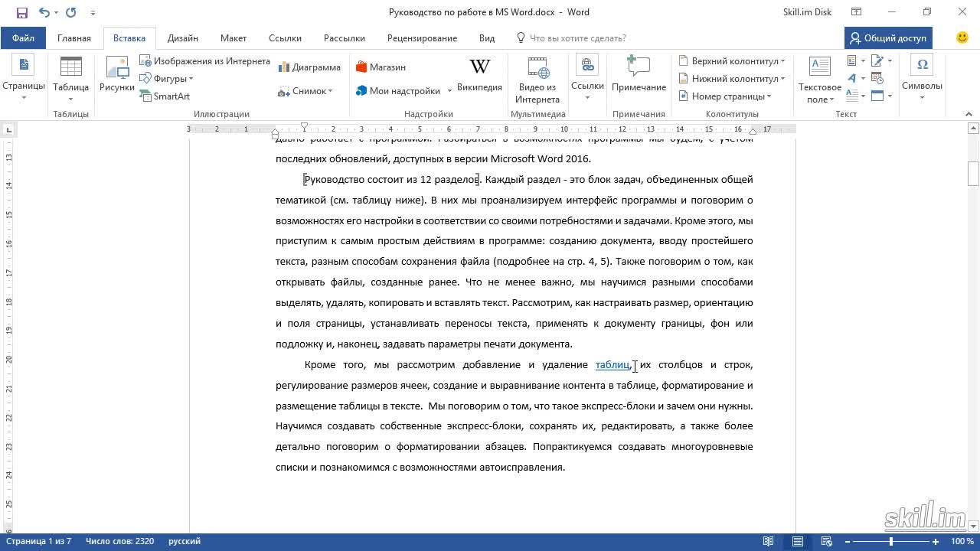Switch to the Макет tab
The height and width of the screenshot is (551, 980).
(x=234, y=38)
